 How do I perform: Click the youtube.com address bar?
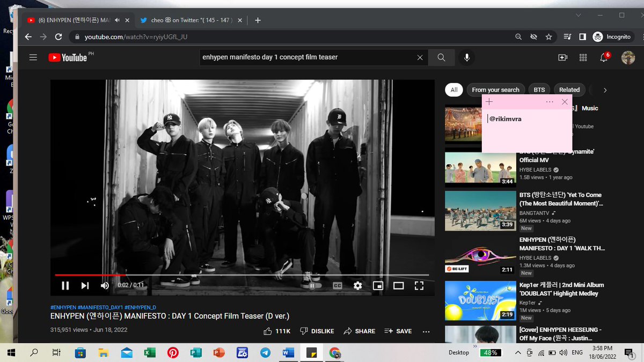click(x=290, y=37)
